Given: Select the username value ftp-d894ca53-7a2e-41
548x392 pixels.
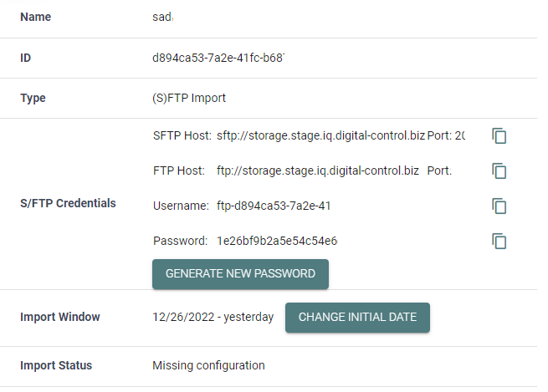Looking at the screenshot, I should [x=275, y=206].
